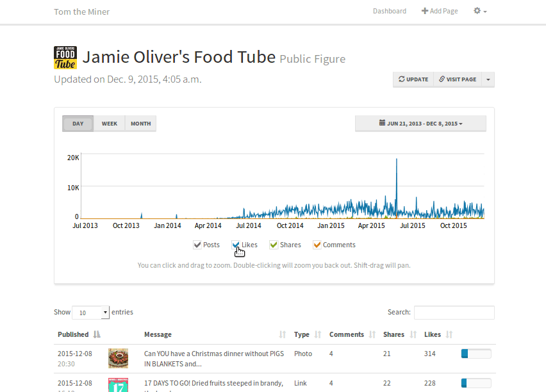
Task: Click the 'Photo' type cell
Action: (x=303, y=354)
